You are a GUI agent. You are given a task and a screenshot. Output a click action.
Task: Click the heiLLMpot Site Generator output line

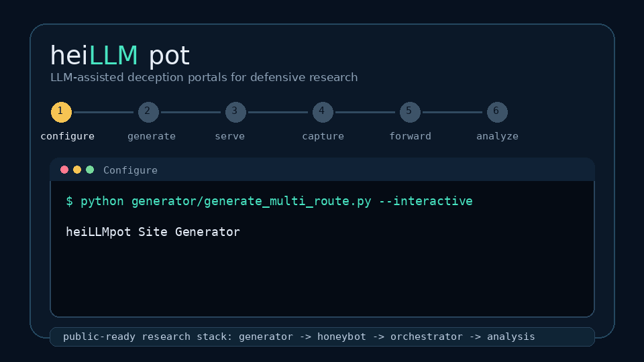point(153,232)
